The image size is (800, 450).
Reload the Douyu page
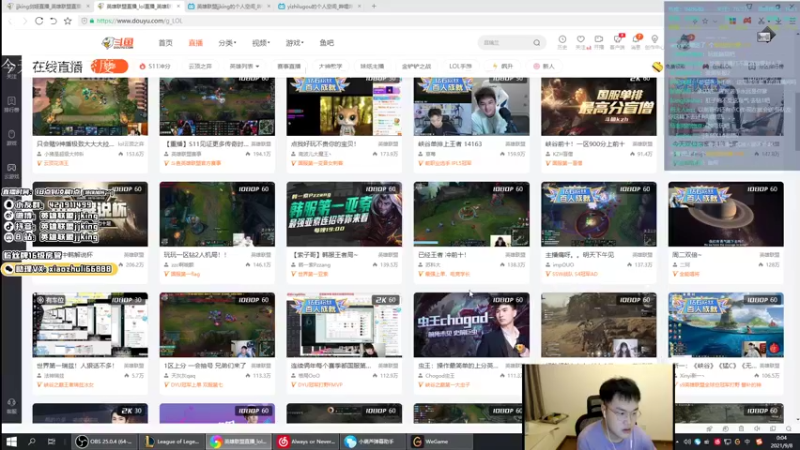pos(39,21)
